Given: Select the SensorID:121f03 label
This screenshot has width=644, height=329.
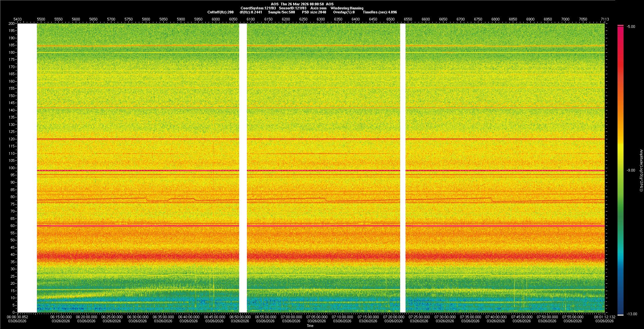Looking at the screenshot, I should tap(292, 8).
